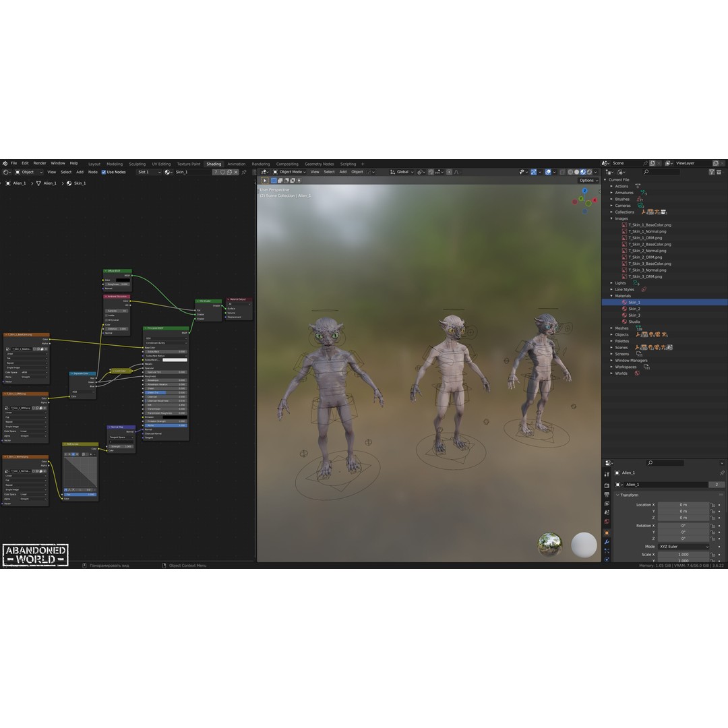Open the Object properties tab
Viewport: 728px width, 728px height.
607,533
